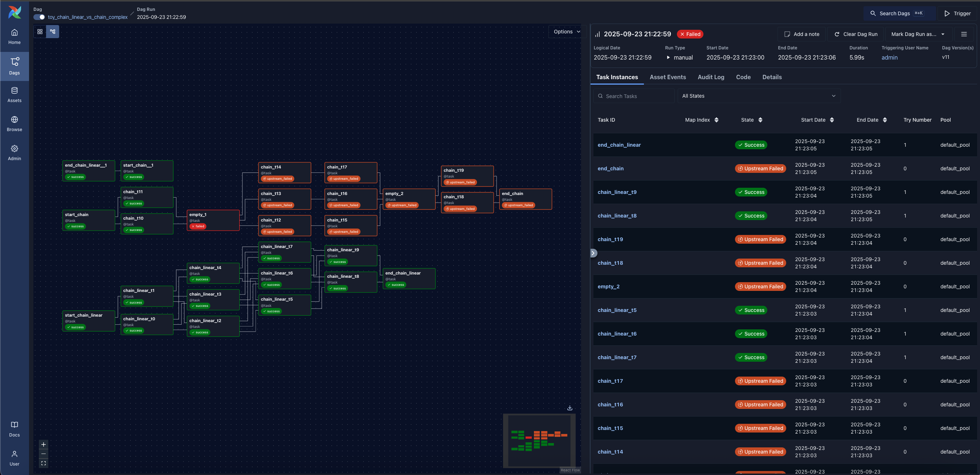Image resolution: width=980 pixels, height=475 pixels.
Task: Select the graph view layout icon
Action: (53, 32)
